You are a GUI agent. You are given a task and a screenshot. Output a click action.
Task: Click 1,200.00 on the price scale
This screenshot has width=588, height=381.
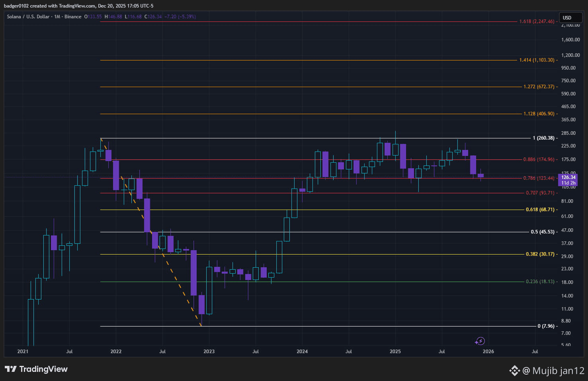(x=570, y=55)
